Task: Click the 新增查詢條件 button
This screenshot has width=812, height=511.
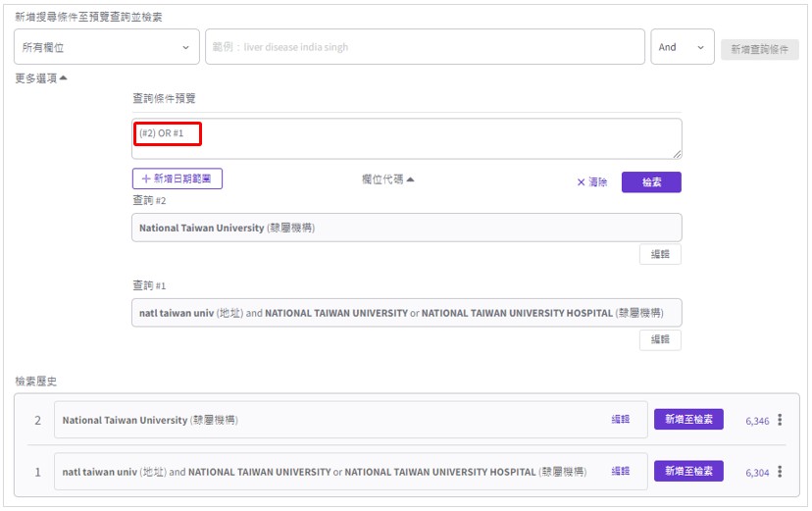Action: pos(760,50)
